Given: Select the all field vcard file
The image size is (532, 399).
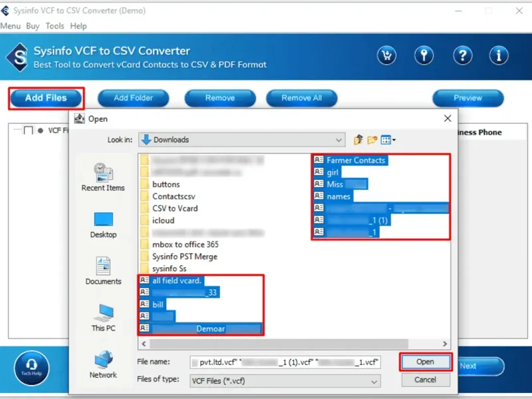Looking at the screenshot, I should tap(172, 281).
